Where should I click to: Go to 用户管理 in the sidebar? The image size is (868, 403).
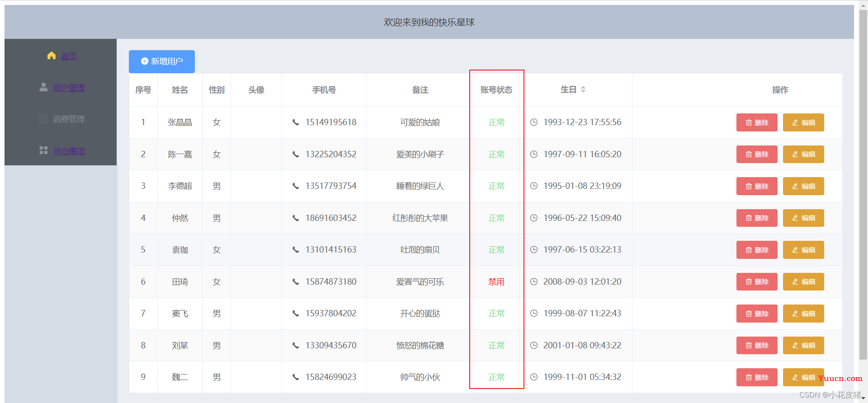[69, 88]
